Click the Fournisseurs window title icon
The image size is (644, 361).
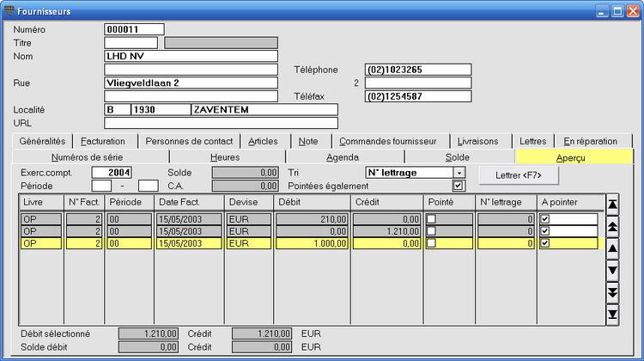pos(9,10)
